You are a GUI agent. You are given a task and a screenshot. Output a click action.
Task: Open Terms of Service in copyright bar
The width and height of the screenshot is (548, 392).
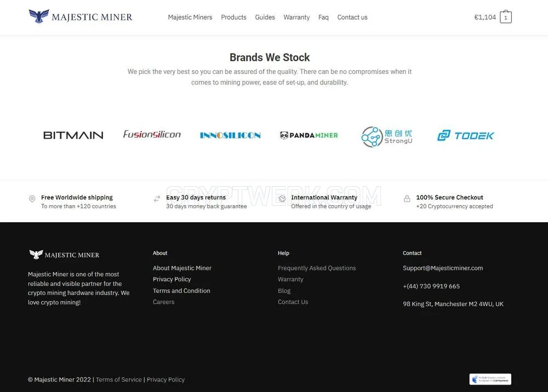(119, 379)
